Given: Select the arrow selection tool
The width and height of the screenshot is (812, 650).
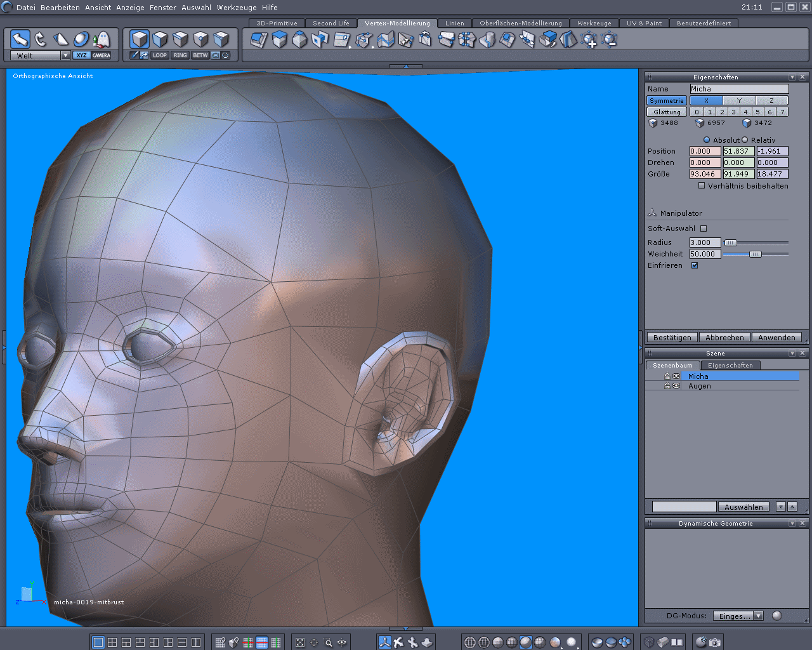Looking at the screenshot, I should point(20,39).
